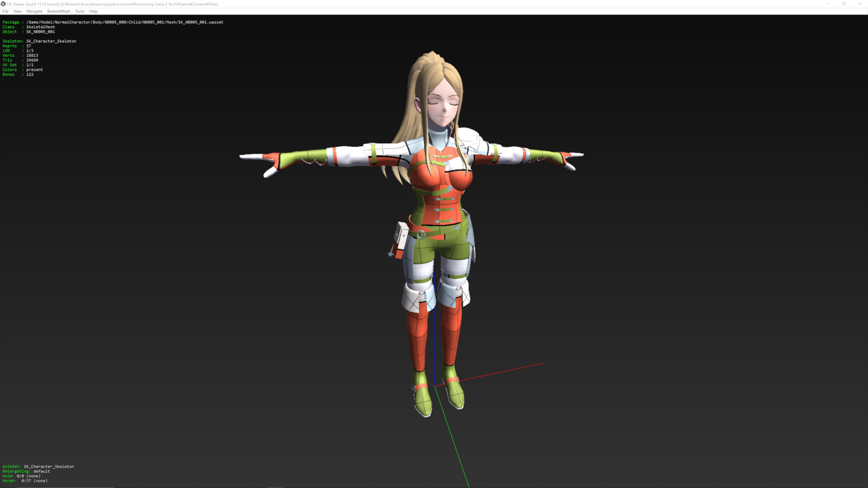Click the Anim value 0/0 (none)
The height and width of the screenshot is (488, 868).
click(x=28, y=476)
